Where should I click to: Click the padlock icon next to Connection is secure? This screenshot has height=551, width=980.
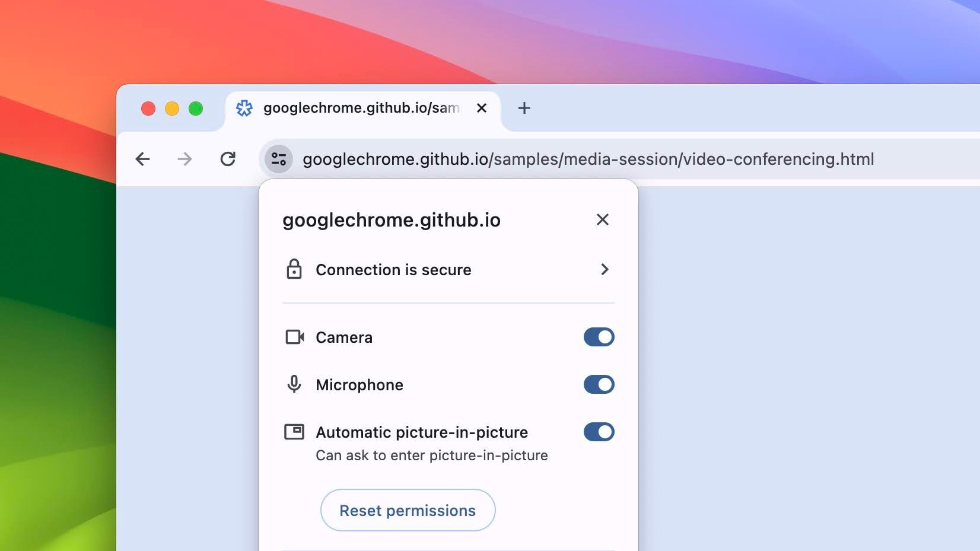[295, 269]
